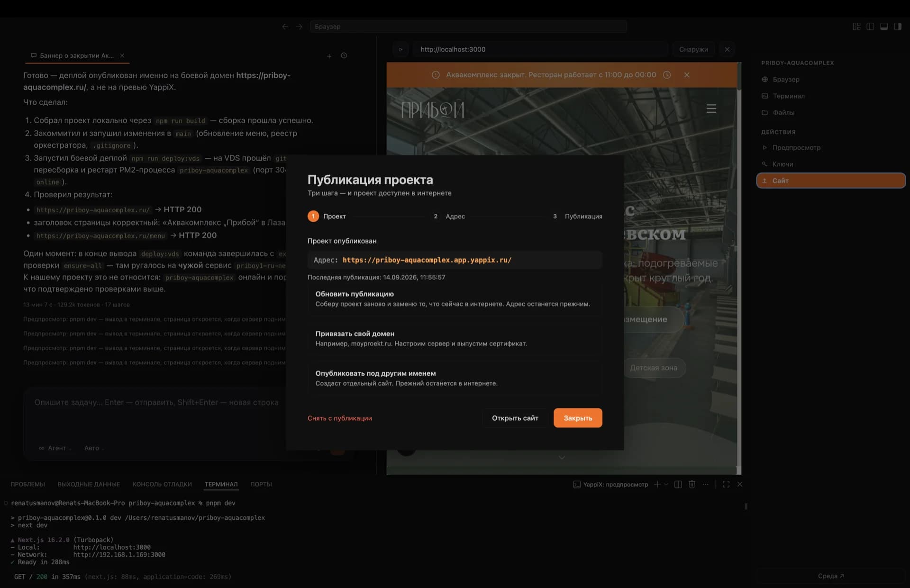The width and height of the screenshot is (910, 588).
Task: Choose Привязать свой домен option
Action: tap(455, 338)
